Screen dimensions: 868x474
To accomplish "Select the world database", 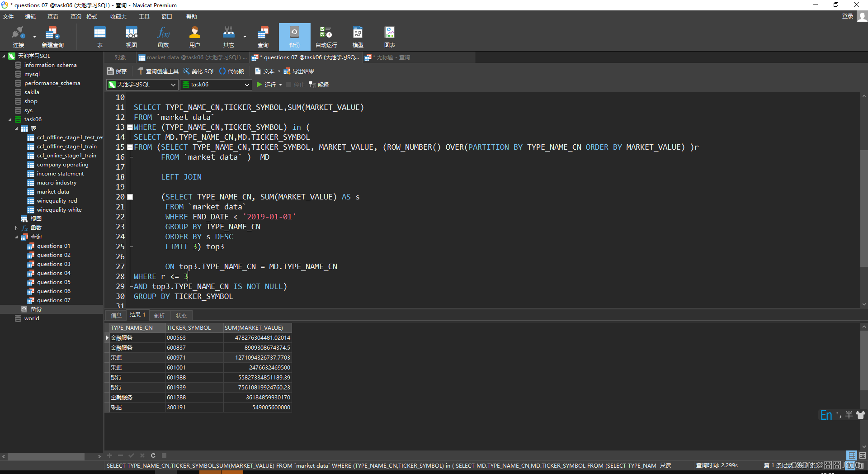I will [x=32, y=318].
